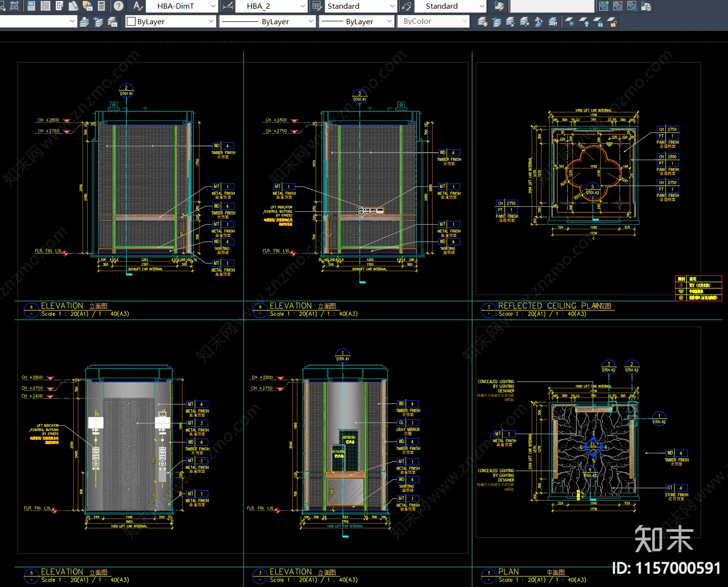Click the white ByLayer color swatch

(131, 21)
